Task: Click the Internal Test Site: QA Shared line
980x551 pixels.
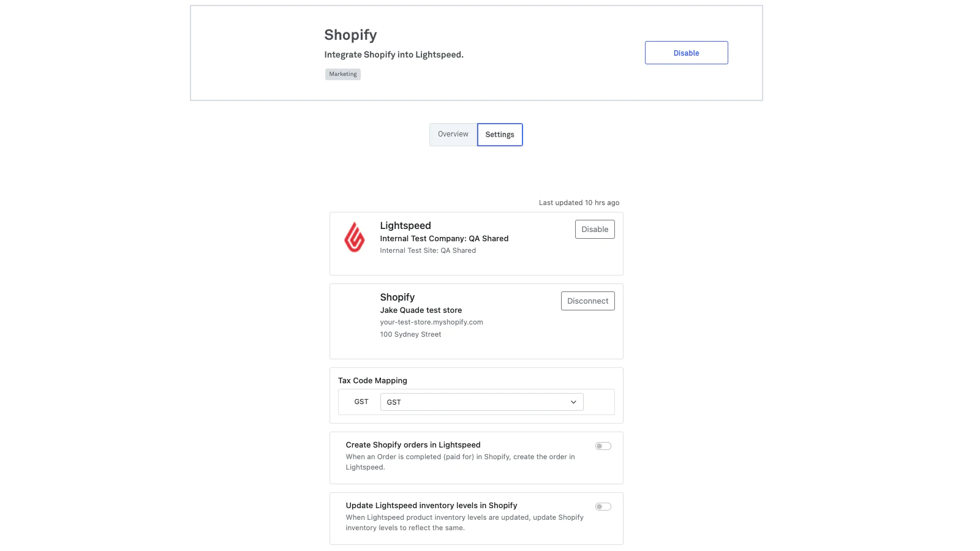Action: click(428, 250)
